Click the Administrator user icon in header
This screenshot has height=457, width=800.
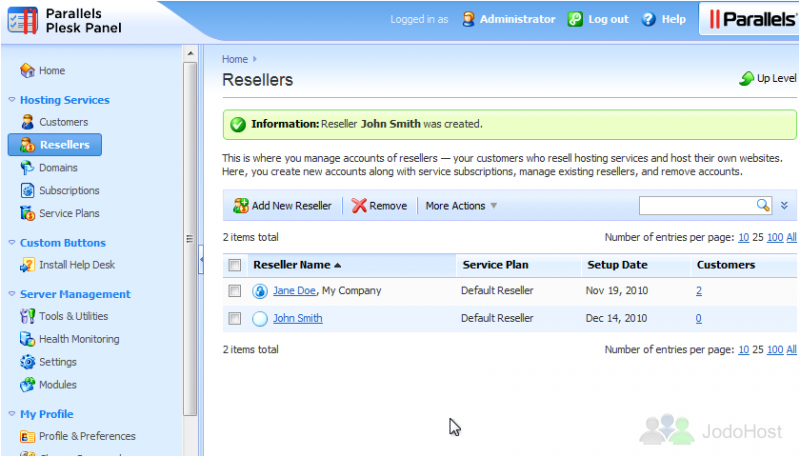pos(468,19)
